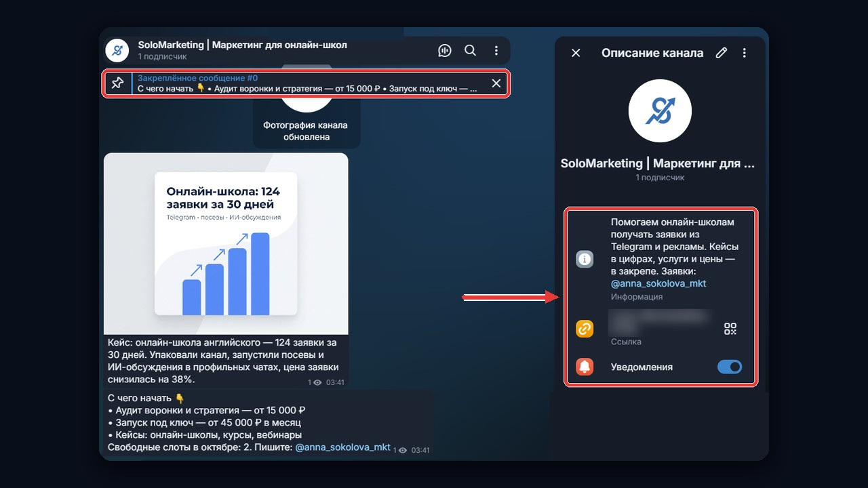Click the views counter on the last message

tap(399, 449)
